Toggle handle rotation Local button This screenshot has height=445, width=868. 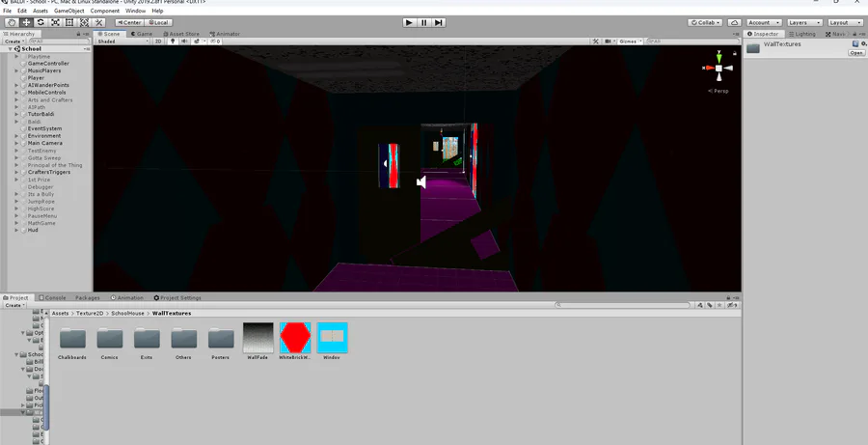(158, 23)
